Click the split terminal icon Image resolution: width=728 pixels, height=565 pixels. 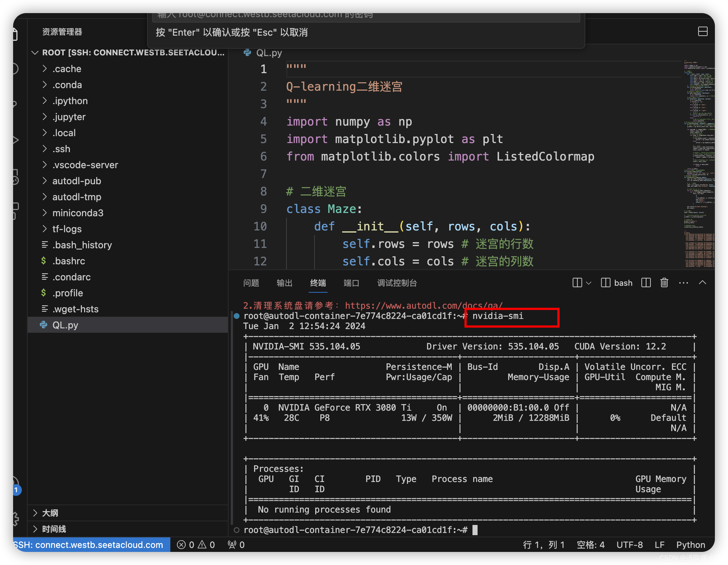[x=646, y=283]
